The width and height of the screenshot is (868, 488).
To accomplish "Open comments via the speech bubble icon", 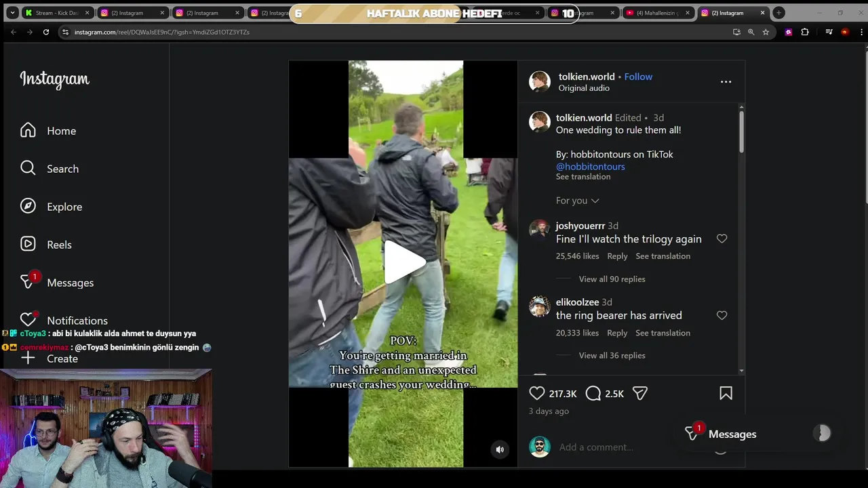I will pyautogui.click(x=593, y=393).
